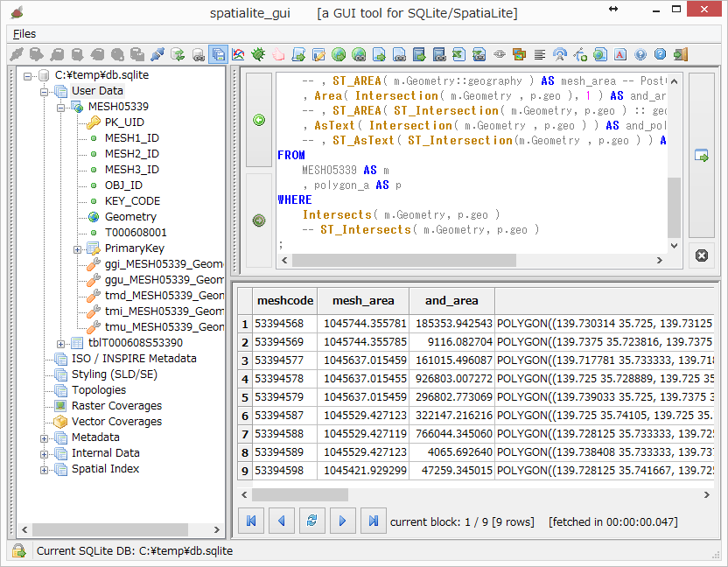This screenshot has height=567, width=728.
Task: Select the Geometry column in tree
Action: [x=130, y=217]
